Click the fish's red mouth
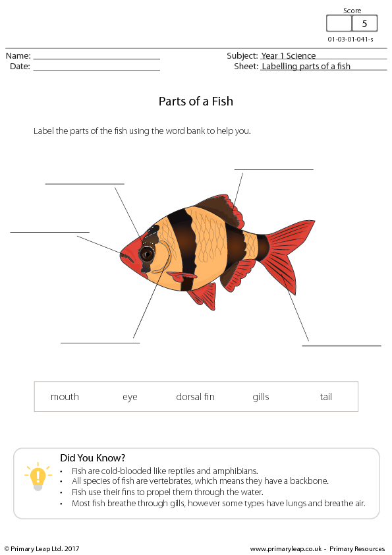The image size is (392, 555). (126, 257)
